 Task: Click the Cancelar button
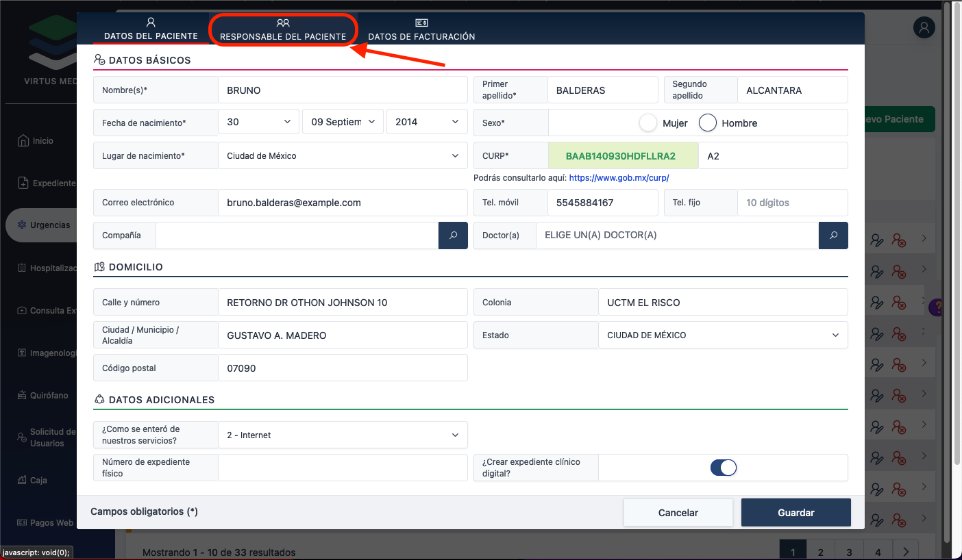click(x=678, y=513)
